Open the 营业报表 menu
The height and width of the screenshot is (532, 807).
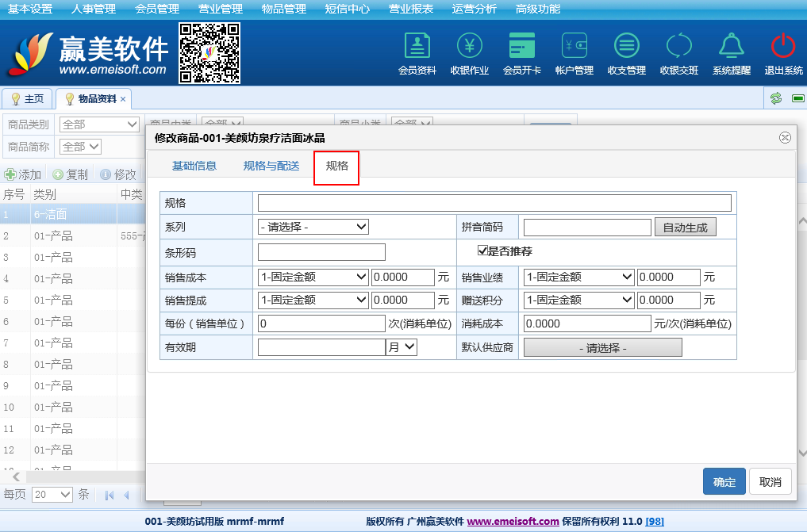[410, 10]
